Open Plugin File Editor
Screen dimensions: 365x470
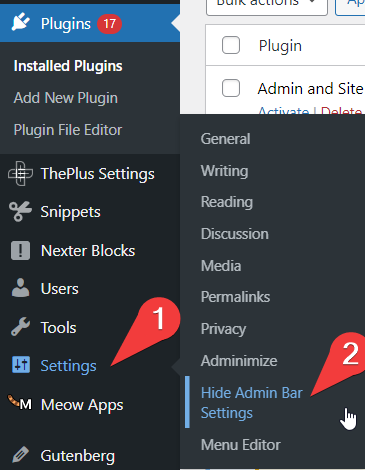click(68, 130)
